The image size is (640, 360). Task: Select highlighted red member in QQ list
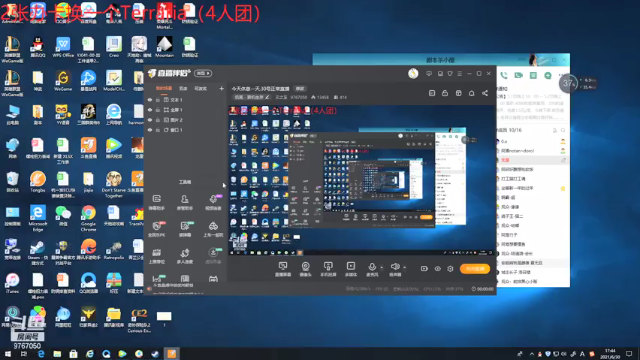533,160
